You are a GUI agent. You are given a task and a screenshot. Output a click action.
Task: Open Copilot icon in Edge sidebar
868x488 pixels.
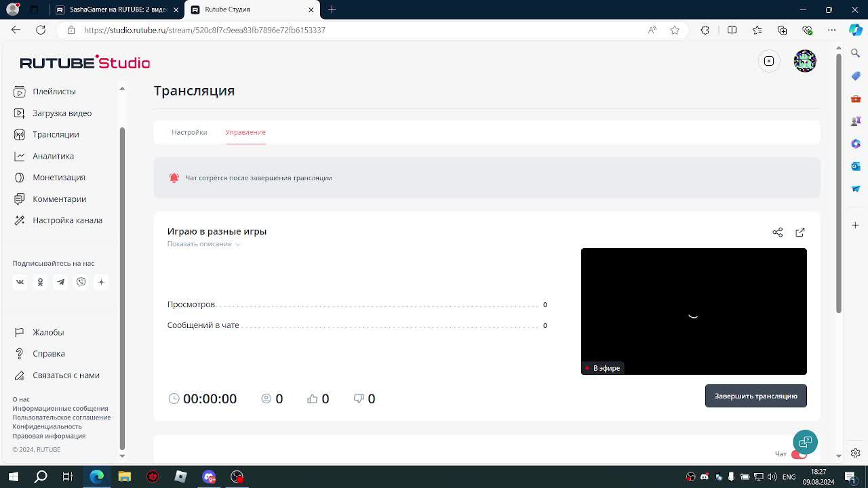pos(856,30)
